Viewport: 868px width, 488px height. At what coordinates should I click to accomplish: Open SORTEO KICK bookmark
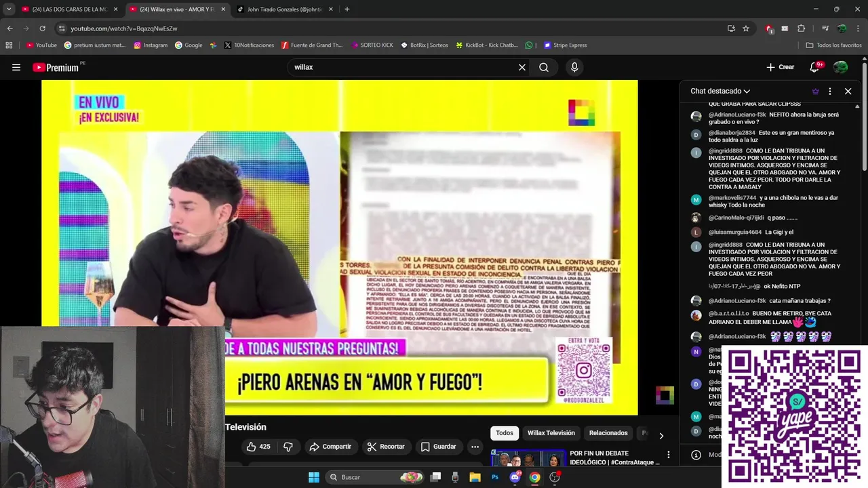pos(372,45)
